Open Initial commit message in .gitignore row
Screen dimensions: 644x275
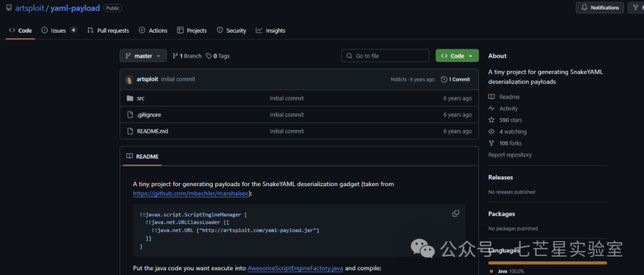[x=287, y=115]
